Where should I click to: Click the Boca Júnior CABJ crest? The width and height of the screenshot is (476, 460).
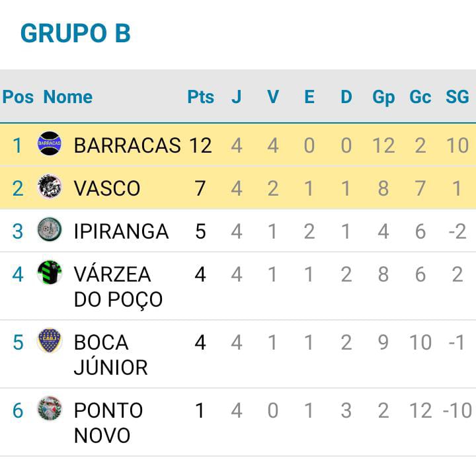pos(50,340)
